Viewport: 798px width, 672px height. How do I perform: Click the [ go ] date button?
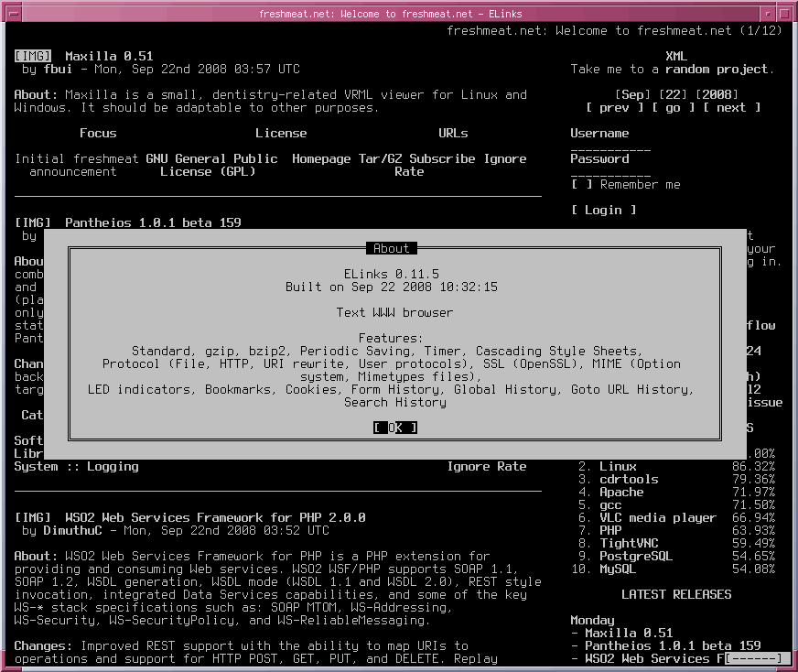click(673, 107)
